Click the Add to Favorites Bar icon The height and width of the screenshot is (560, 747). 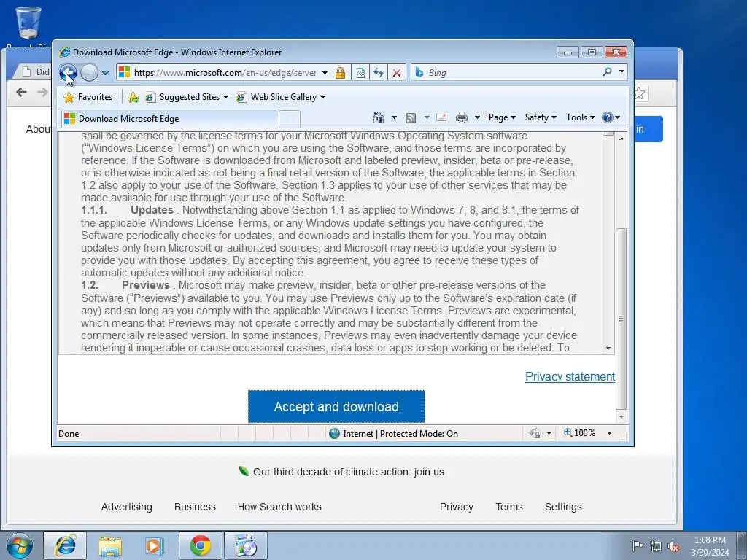point(133,97)
